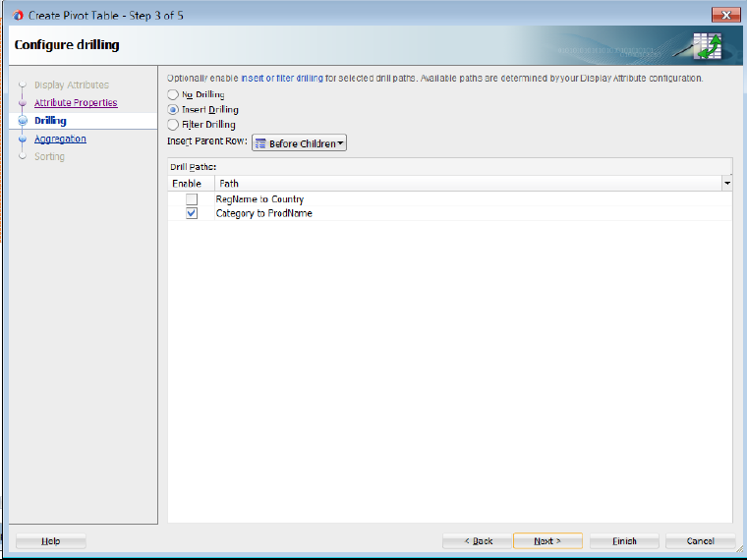
Task: Click the Path column header
Action: tap(468, 184)
